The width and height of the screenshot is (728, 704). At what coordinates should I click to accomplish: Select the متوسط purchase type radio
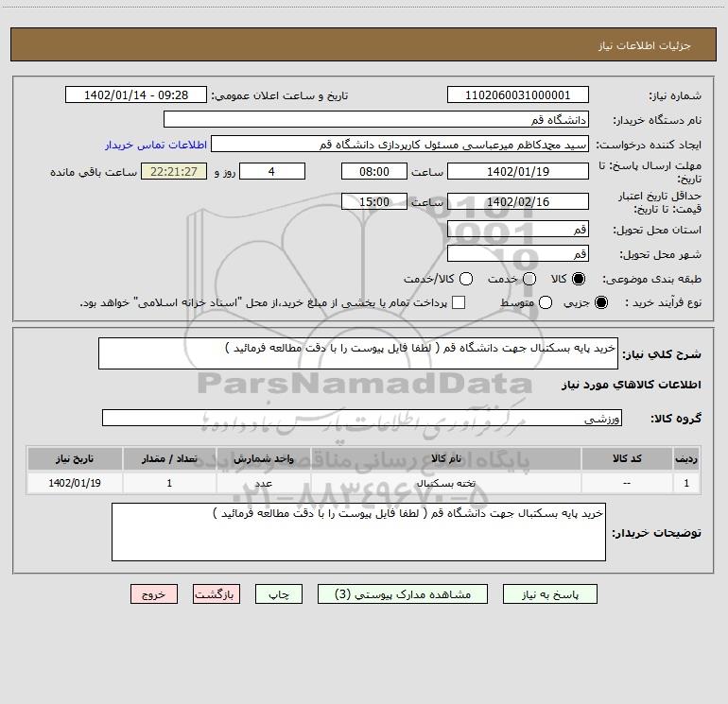pos(546,302)
